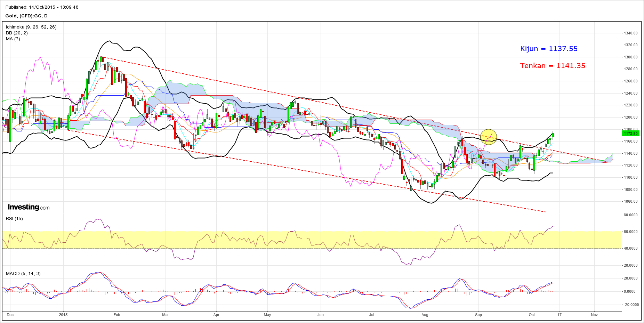
Task: Select the 20.0000 label on the RSI axis
Action: 631,266
